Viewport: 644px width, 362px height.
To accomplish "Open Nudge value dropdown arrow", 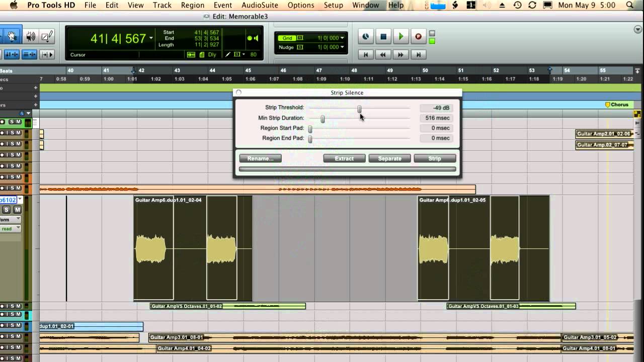I will [343, 47].
